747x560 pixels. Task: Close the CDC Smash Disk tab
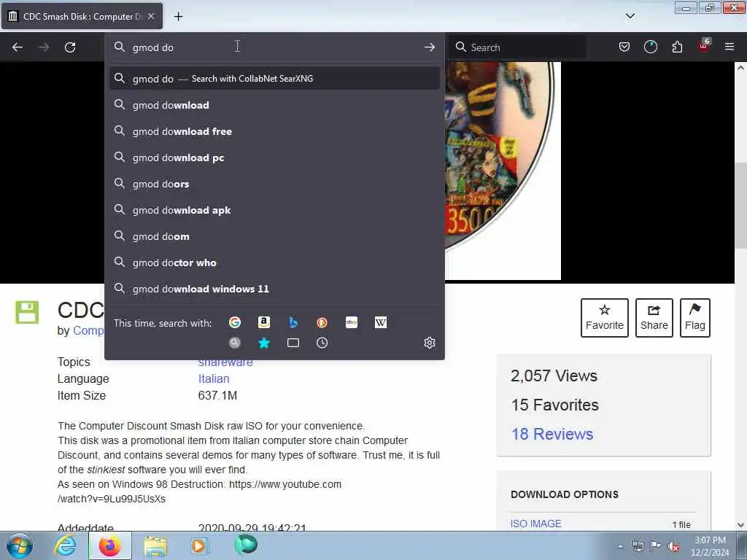pos(151,16)
